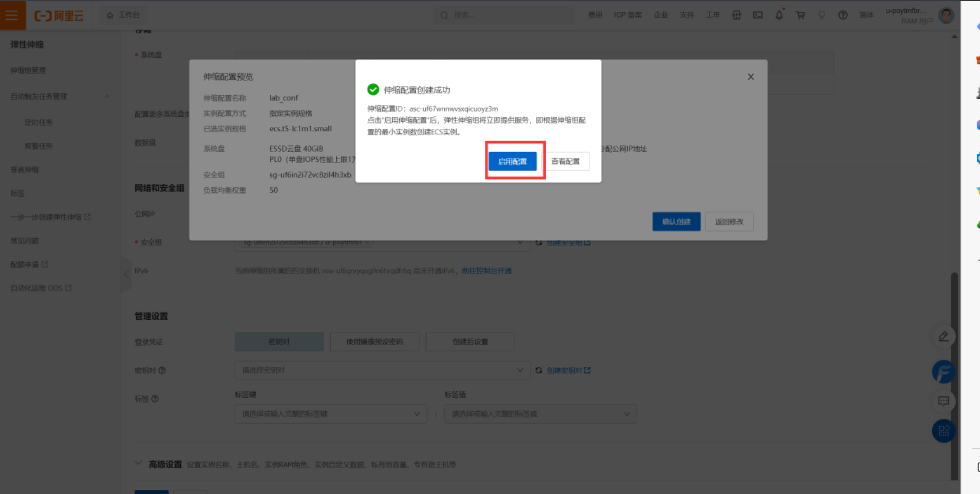
Task: Open the 支持 menu
Action: click(686, 15)
